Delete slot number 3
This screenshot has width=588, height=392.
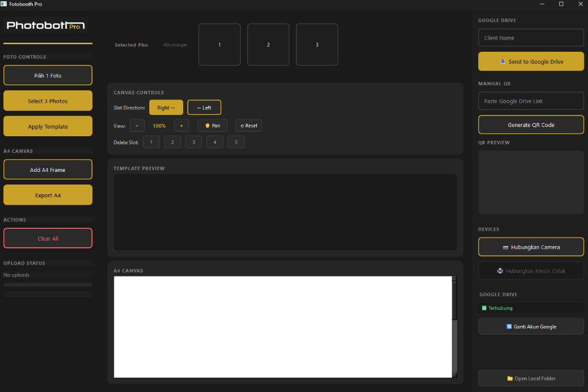[x=194, y=142]
